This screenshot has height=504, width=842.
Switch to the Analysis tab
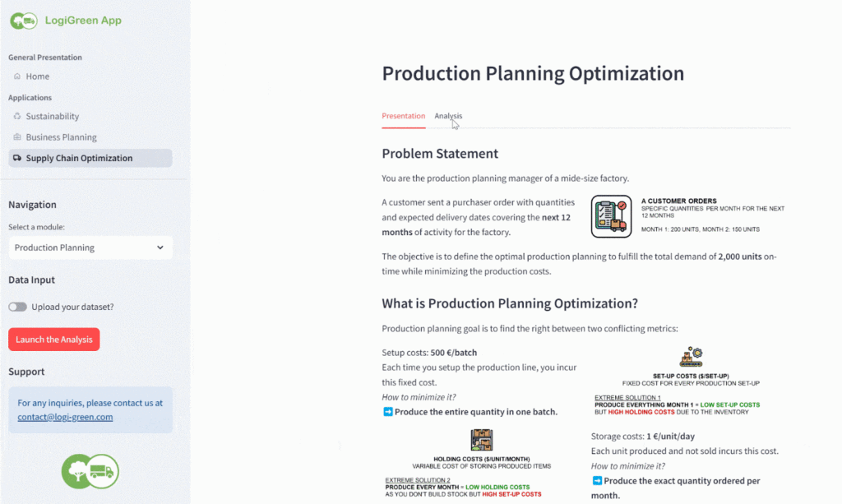coord(448,116)
